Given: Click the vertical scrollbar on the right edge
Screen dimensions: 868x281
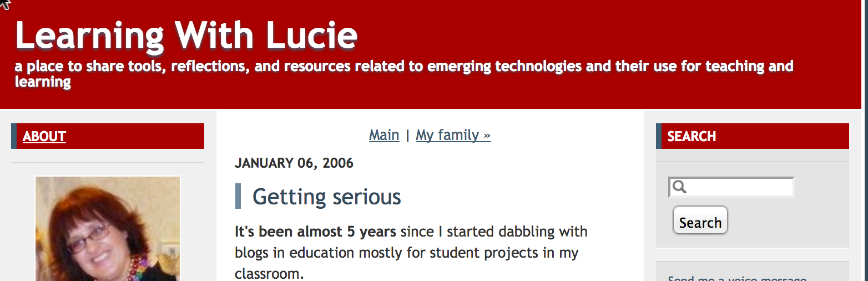Looking at the screenshot, I should (865, 140).
